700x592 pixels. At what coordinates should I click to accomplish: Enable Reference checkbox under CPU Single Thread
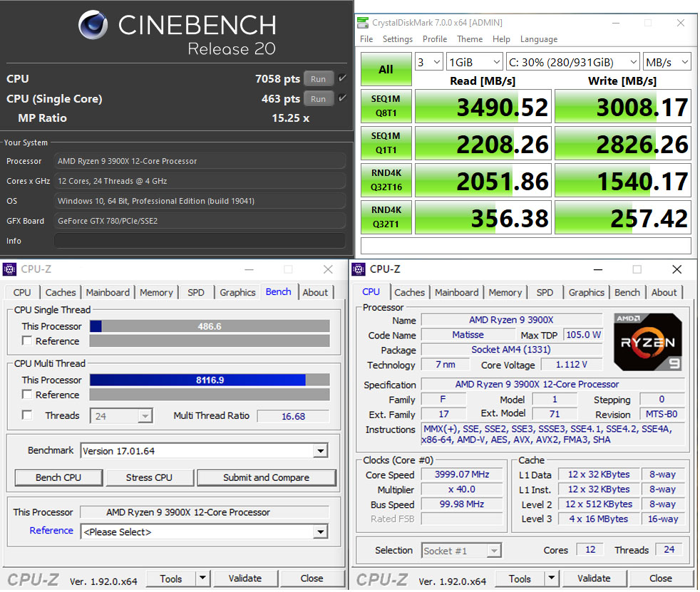(x=27, y=341)
